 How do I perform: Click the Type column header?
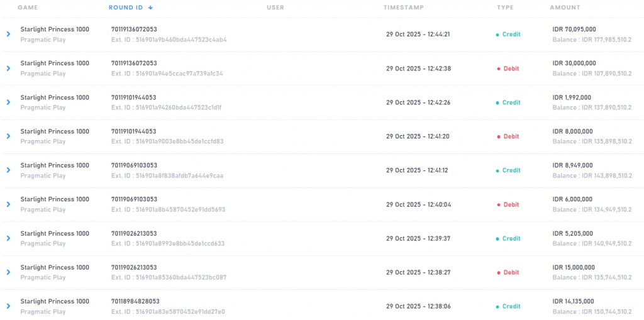(x=505, y=8)
